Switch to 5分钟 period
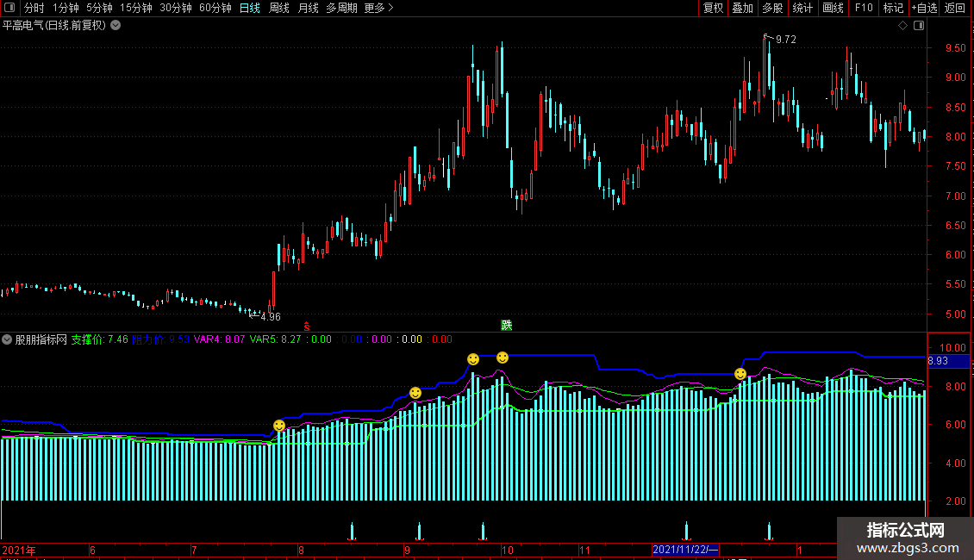This screenshot has height=560, width=974. 99,8
